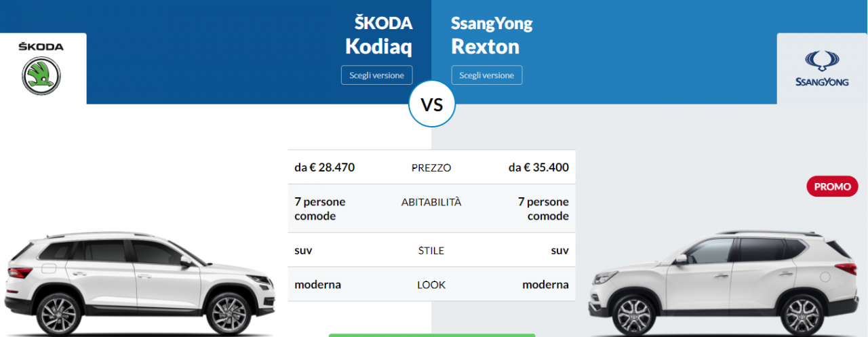
Task: Click the PREZZO row label
Action: (x=431, y=168)
